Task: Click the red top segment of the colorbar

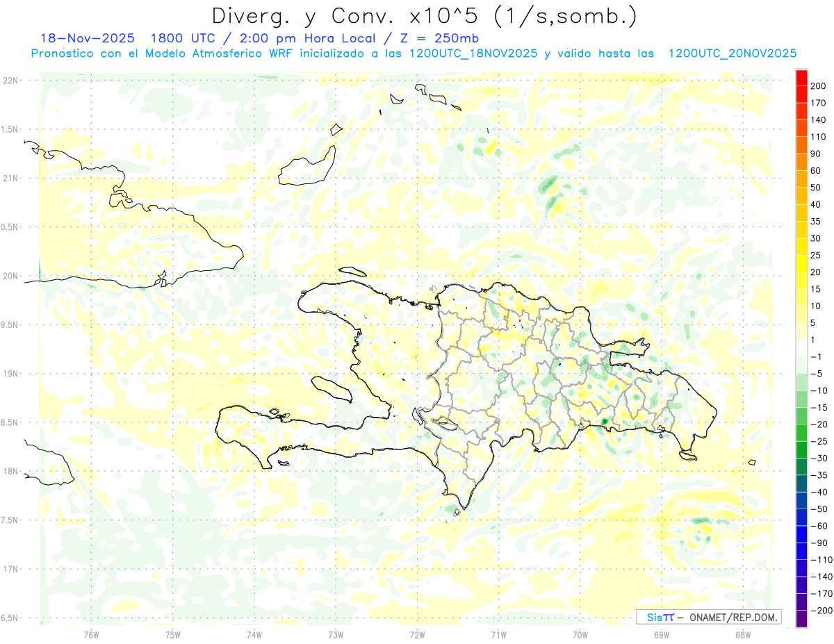Action: 802,77
